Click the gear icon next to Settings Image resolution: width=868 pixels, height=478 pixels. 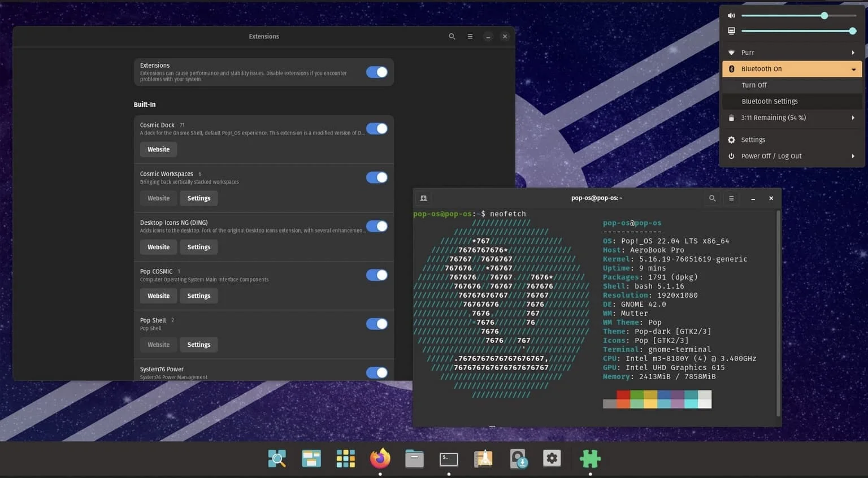[731, 140]
